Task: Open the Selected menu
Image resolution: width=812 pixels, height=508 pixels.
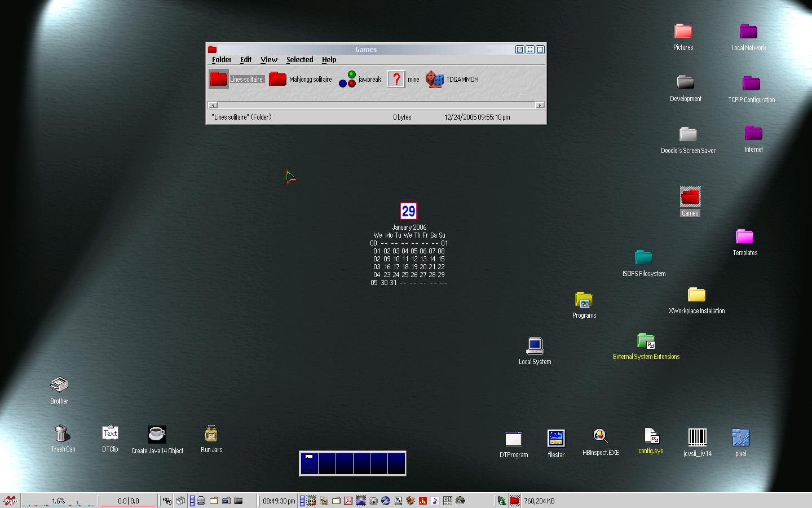Action: click(x=299, y=60)
